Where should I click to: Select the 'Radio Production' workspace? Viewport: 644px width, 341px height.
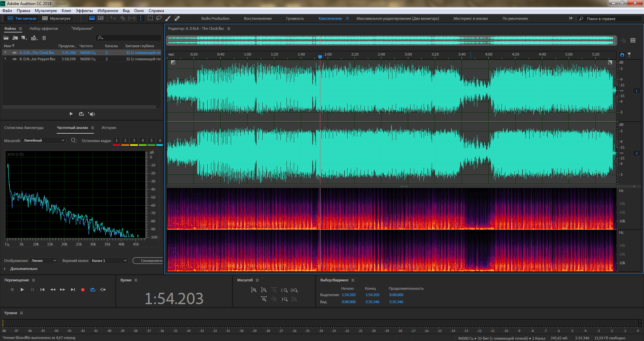pyautogui.click(x=215, y=18)
